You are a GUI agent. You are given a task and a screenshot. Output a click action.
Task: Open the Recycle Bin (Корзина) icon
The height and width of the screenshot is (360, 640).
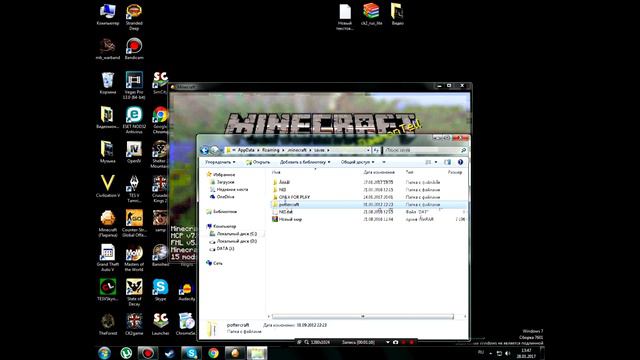coord(108,83)
